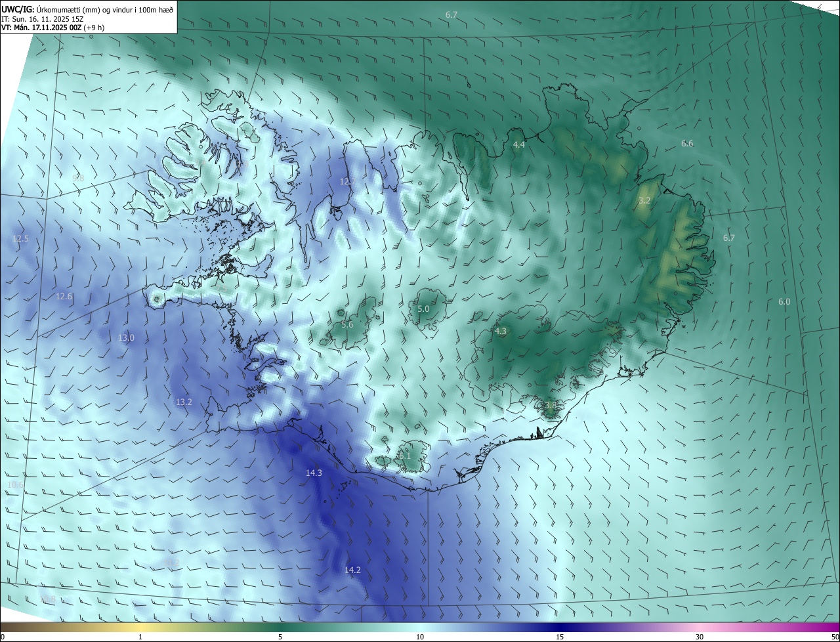
Task: Click the 9.8 value label on the map
Action: 78,178
